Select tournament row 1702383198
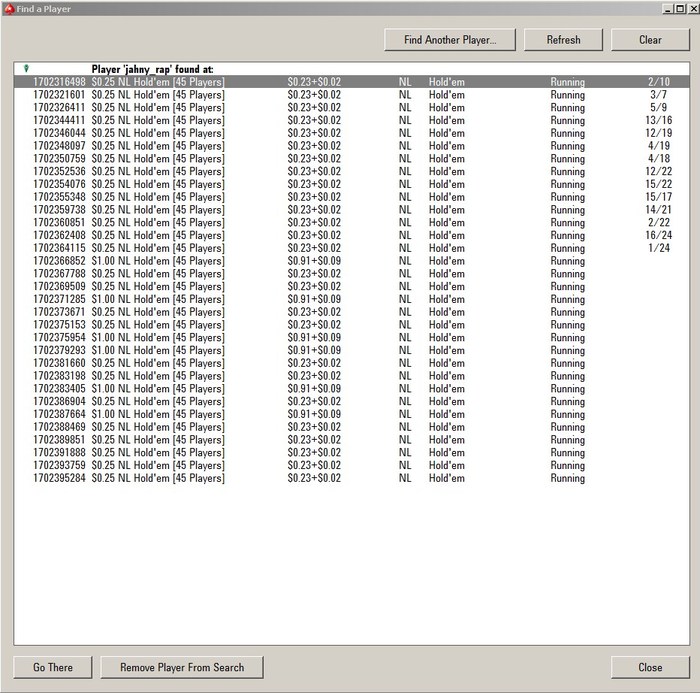Viewport: 700px width, 693px height. tap(352, 376)
